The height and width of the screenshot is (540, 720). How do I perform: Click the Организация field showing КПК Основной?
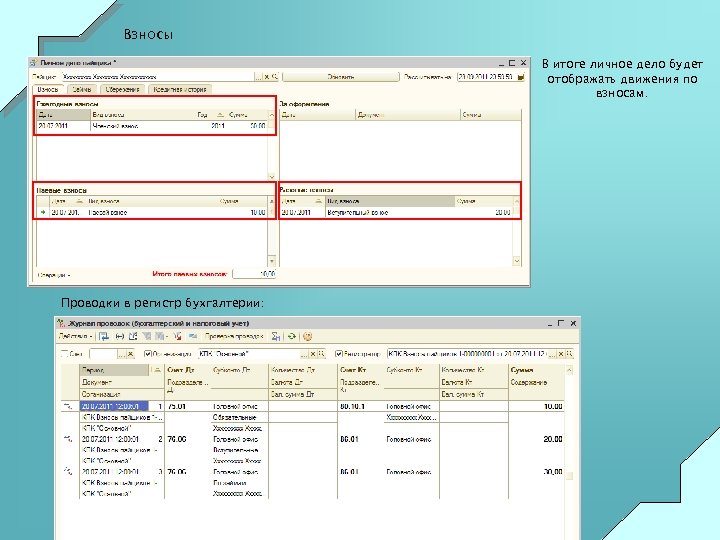249,354
